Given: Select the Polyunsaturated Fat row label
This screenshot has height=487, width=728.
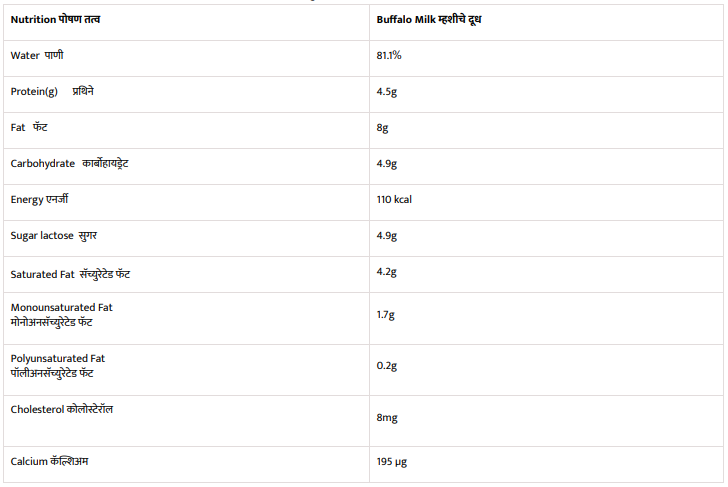Looking at the screenshot, I should click(x=58, y=365).
